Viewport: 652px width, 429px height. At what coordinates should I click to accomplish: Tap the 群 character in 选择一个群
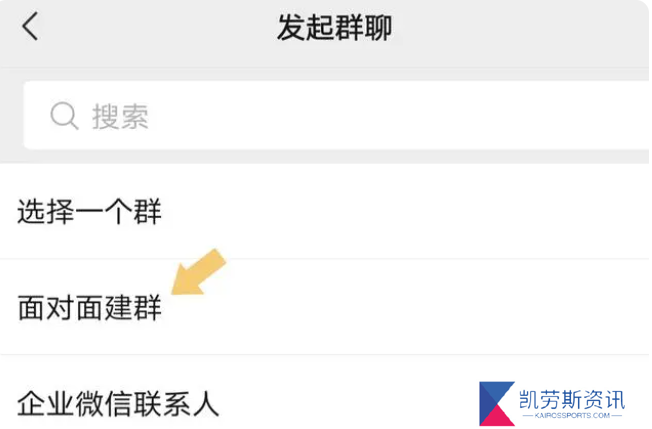(x=147, y=212)
